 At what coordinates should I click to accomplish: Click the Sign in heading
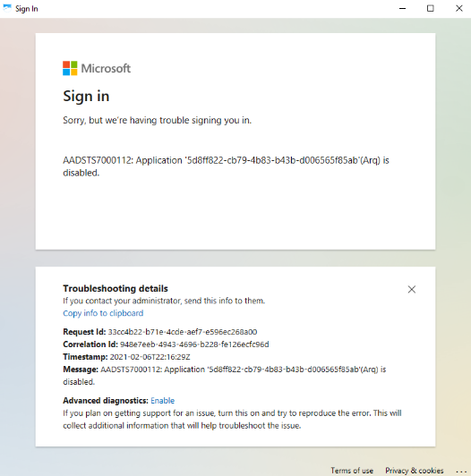coord(86,97)
